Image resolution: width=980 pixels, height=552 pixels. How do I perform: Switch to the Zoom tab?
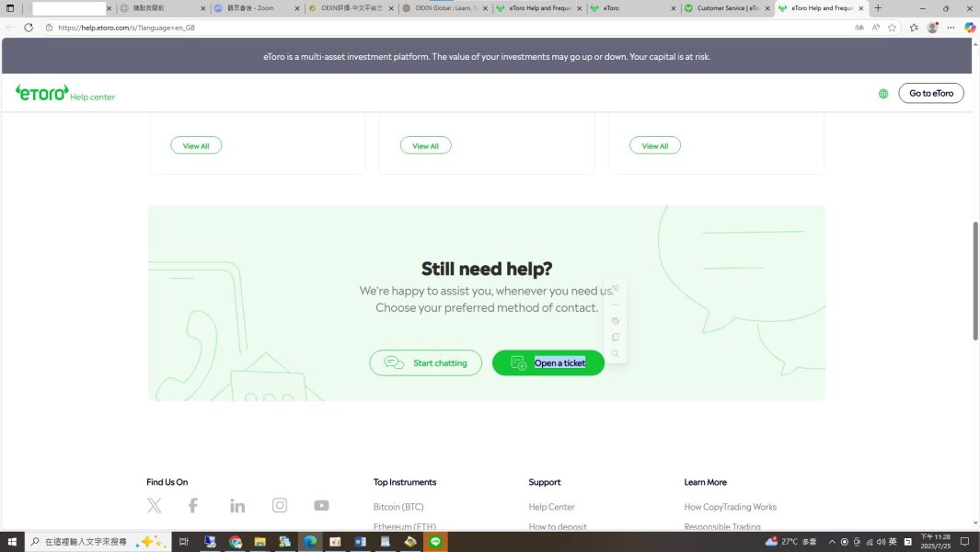pyautogui.click(x=256, y=8)
